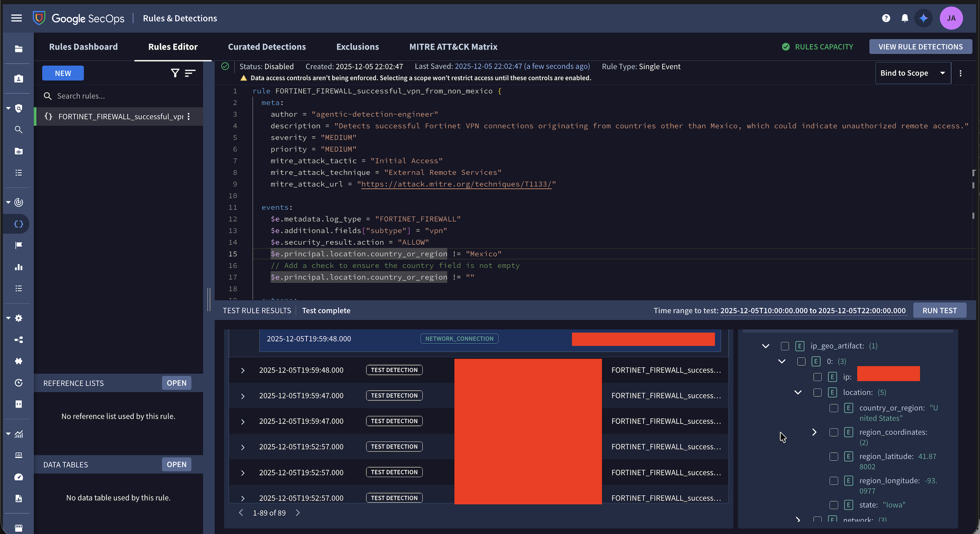Open the Gemini AI assistant icon in top bar
980x534 pixels.
pos(924,18)
